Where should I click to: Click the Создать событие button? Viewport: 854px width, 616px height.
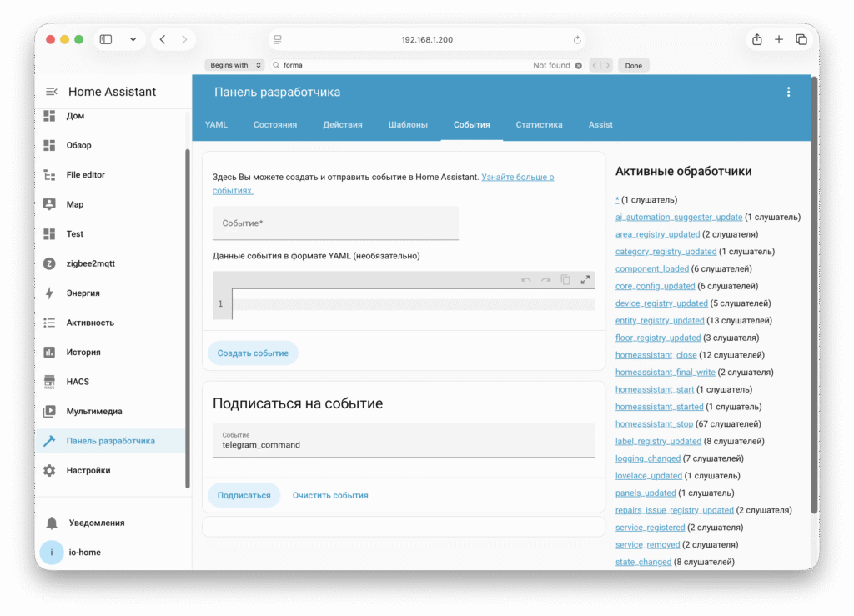253,353
